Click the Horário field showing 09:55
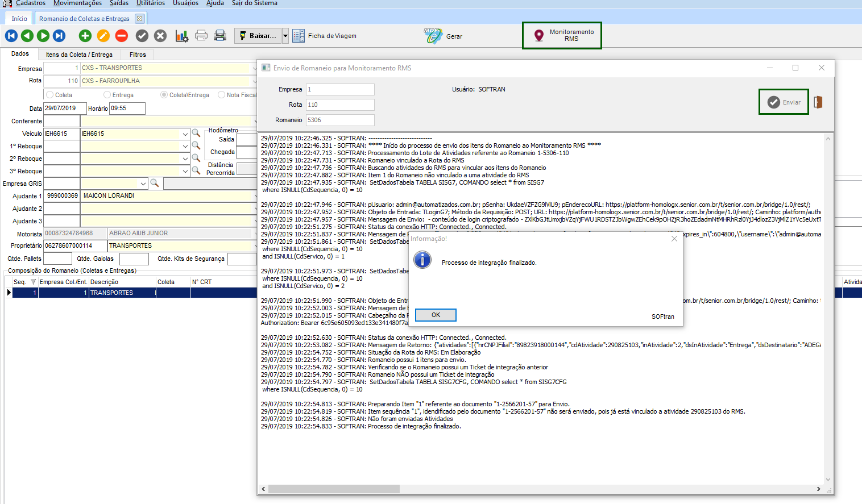 pos(127,108)
